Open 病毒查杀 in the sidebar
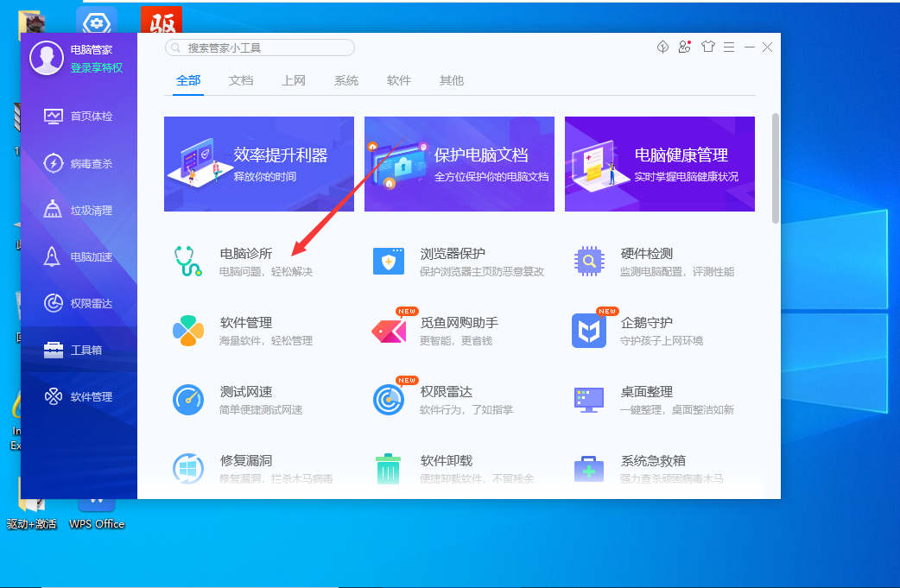Screen dimensions: 900x588 79,163
